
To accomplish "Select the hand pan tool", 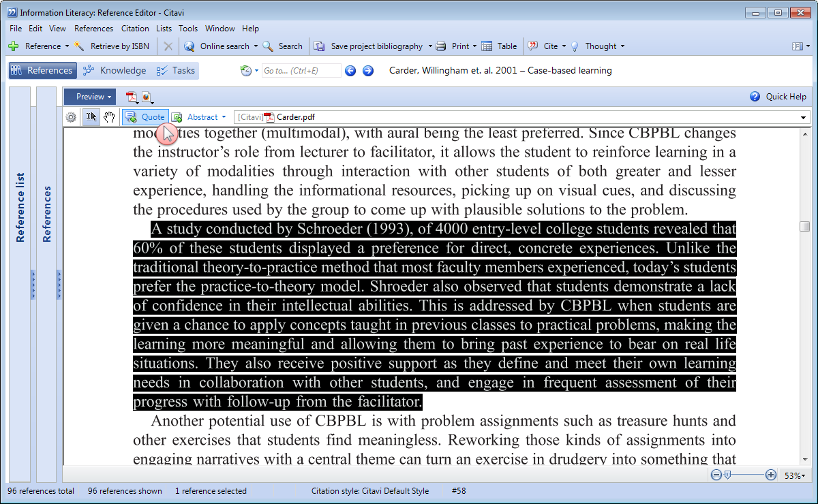I will (109, 117).
